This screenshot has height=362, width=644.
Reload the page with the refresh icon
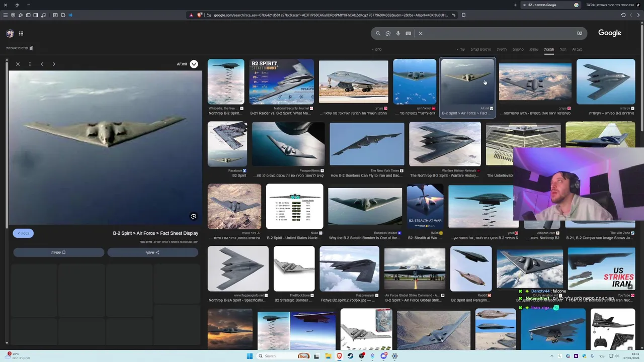623,15
